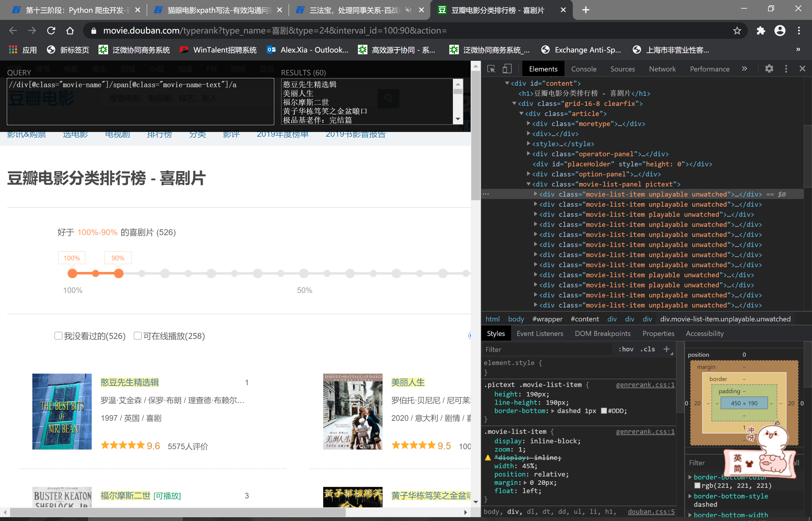Toggle the :hov element state

click(x=626, y=349)
